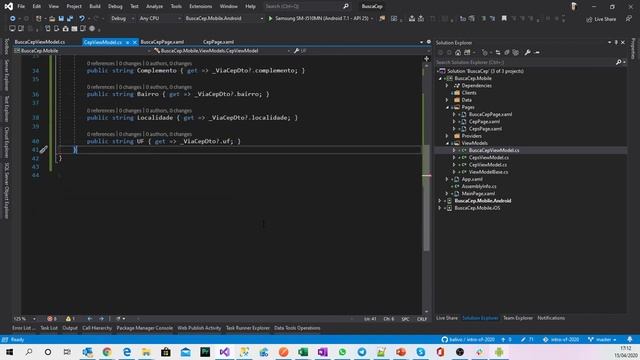The width and height of the screenshot is (640, 360).
Task: Close the CepViewModel.cs tab
Action: [x=135, y=42]
